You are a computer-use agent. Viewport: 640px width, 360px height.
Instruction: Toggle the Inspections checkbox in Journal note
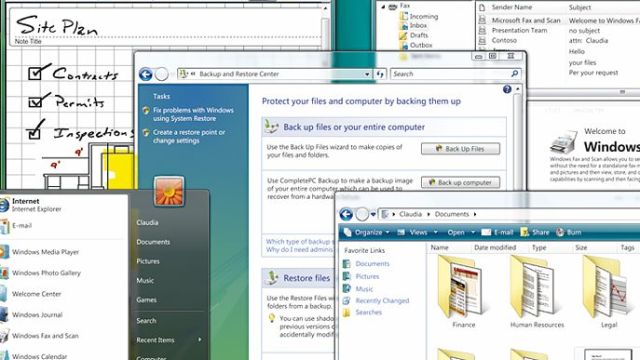[34, 133]
